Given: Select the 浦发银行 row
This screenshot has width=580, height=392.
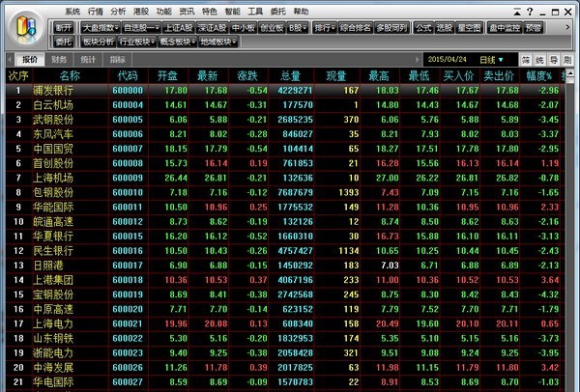Looking at the screenshot, I should (285, 90).
